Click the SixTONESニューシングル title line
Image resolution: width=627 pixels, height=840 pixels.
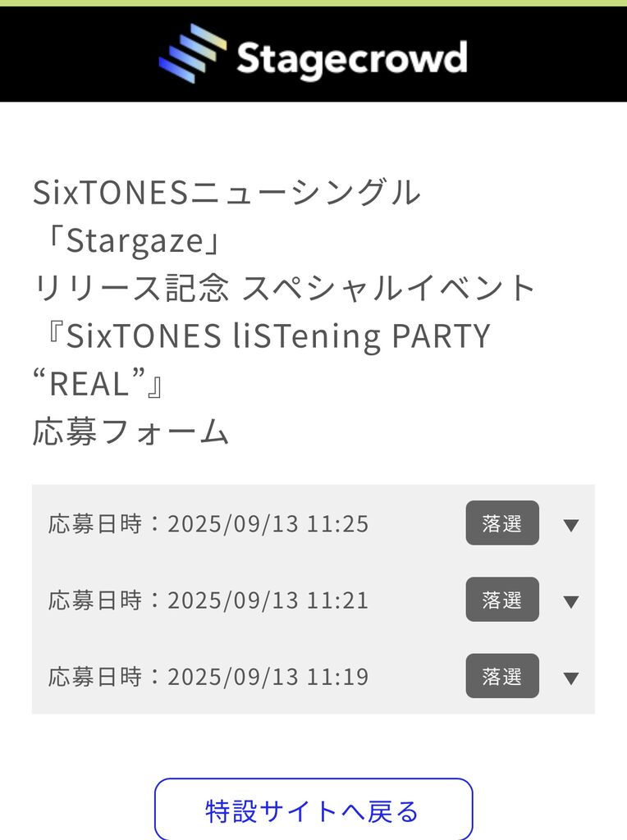226,194
